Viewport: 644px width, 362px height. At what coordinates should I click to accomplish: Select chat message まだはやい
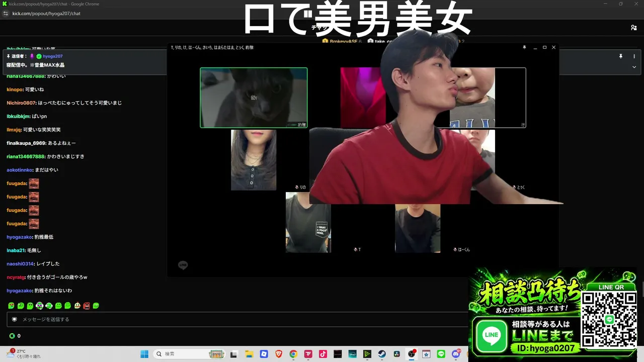pyautogui.click(x=47, y=170)
